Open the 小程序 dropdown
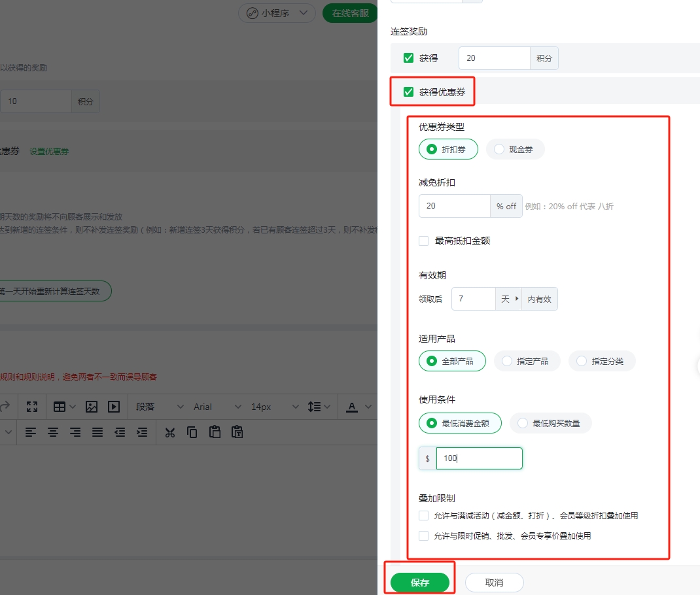700x595 pixels. 277,13
